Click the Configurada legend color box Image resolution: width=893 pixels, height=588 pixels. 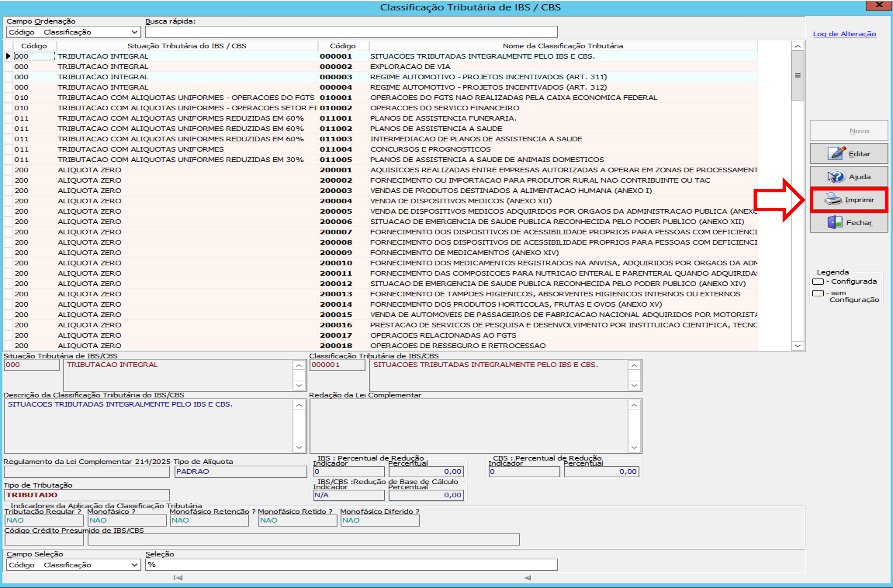click(x=818, y=282)
